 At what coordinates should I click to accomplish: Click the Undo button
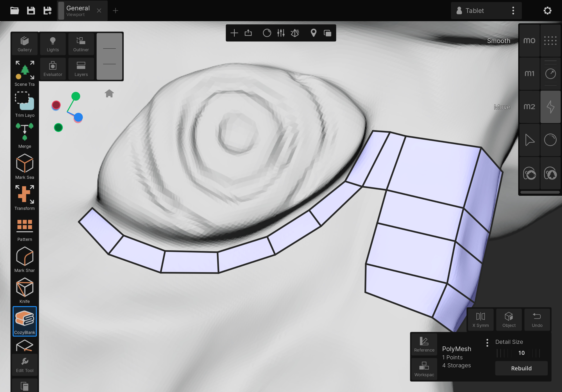tap(537, 320)
